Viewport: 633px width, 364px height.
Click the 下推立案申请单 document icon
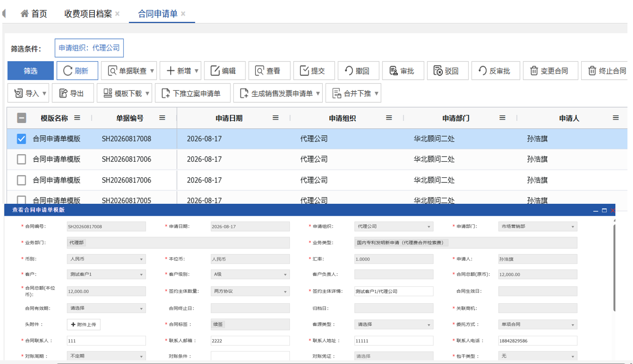[x=166, y=94]
